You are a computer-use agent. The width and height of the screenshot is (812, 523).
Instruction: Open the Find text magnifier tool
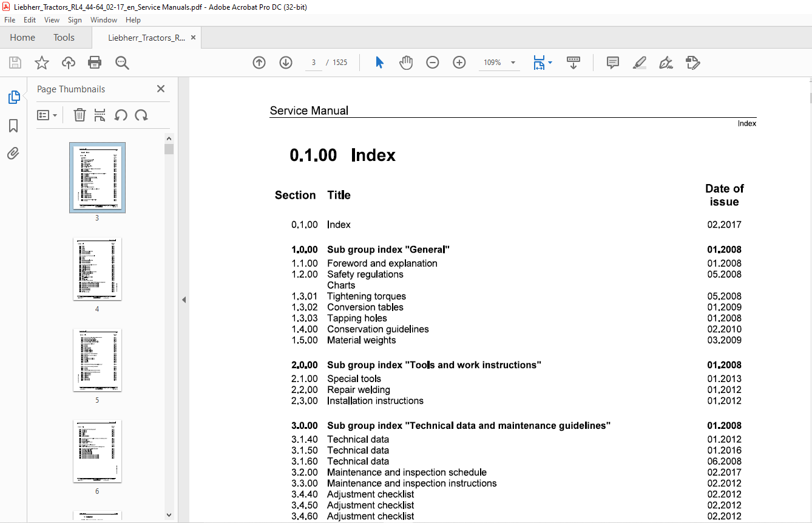pyautogui.click(x=122, y=63)
